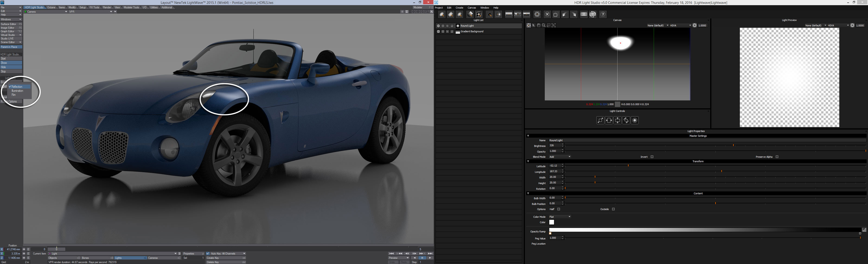The width and height of the screenshot is (868, 264).
Task: Choose Illumination from the popup menu
Action: click(18, 91)
